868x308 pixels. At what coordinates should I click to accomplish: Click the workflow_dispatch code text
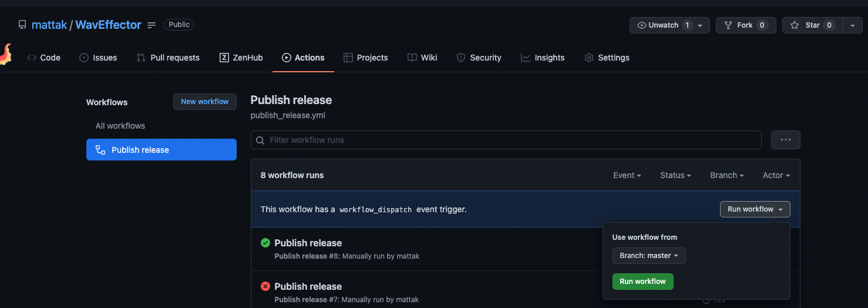point(376,209)
